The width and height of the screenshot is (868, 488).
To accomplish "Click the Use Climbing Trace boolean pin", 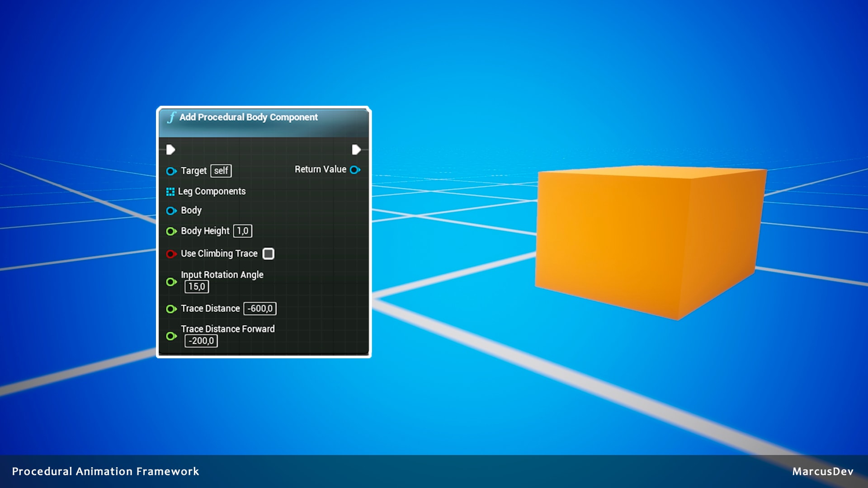I will pyautogui.click(x=171, y=254).
